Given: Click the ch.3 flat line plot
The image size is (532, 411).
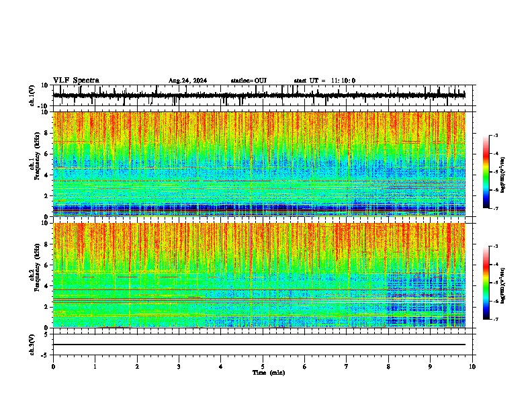Looking at the screenshot, I should [259, 345].
